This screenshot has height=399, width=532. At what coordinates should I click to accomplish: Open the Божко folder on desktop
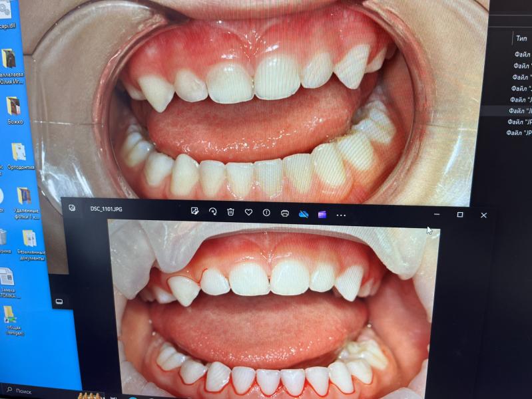point(15,109)
